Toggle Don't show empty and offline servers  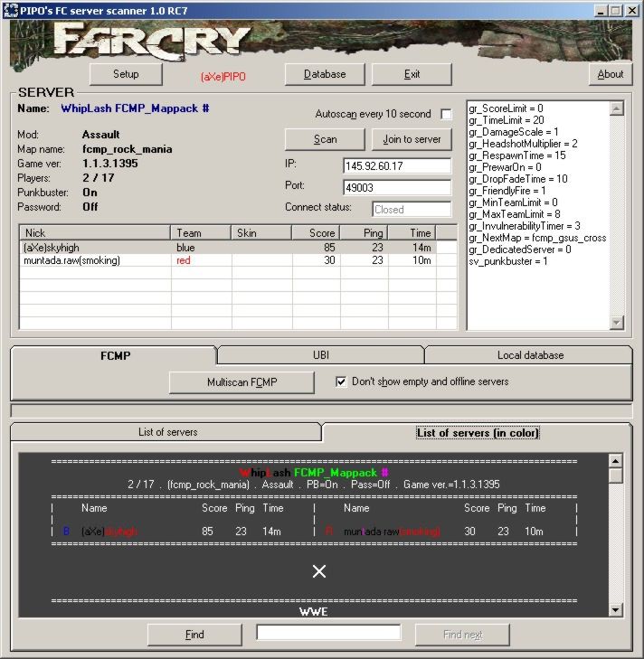[341, 381]
